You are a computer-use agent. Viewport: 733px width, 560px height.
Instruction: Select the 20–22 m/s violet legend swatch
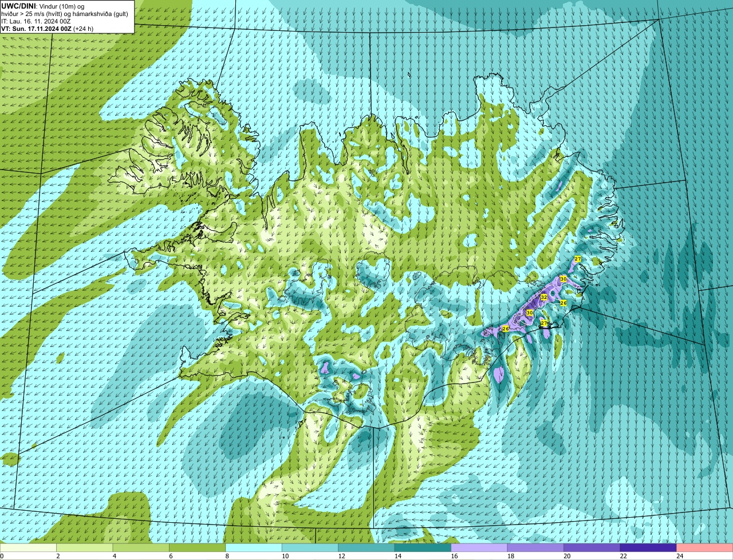click(592, 547)
